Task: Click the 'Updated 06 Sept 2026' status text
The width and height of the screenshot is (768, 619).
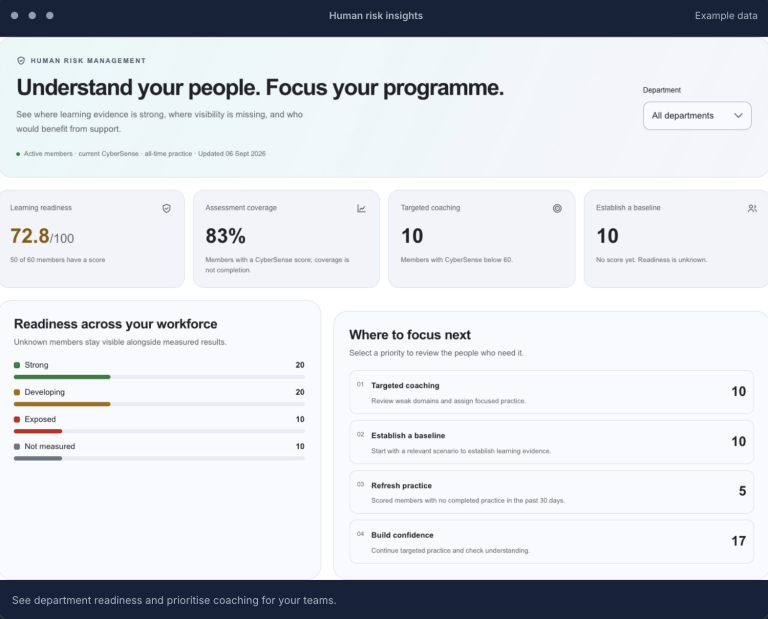Action: click(232, 154)
